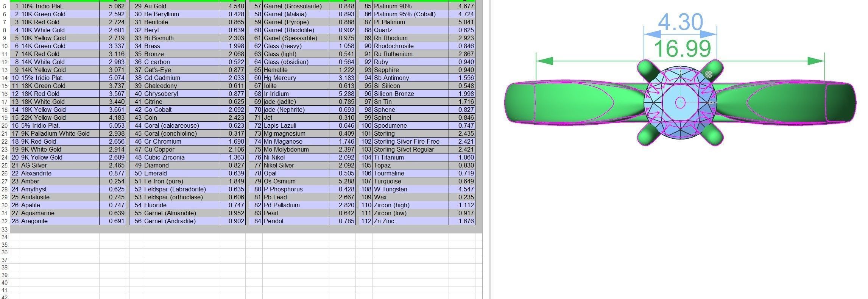Select the 'Alexandrite' cell
Viewport: 868px width, 299px height.
[x=59, y=173]
